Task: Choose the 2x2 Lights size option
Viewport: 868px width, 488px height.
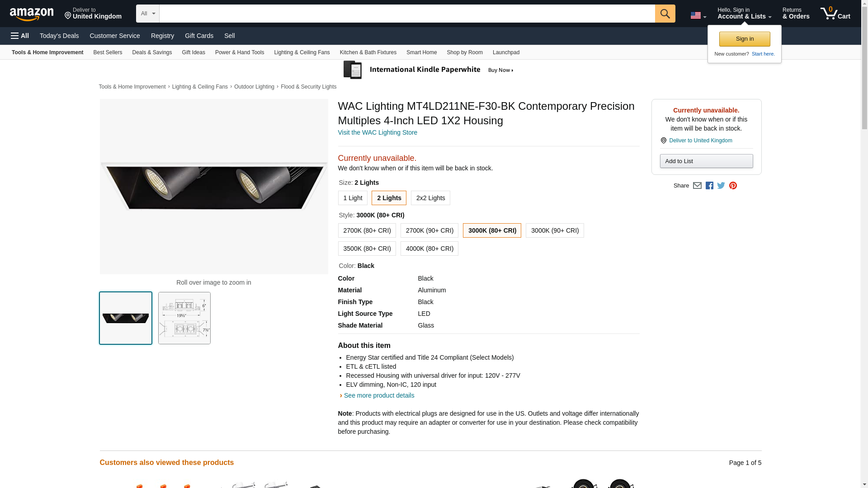Action: 430,198
